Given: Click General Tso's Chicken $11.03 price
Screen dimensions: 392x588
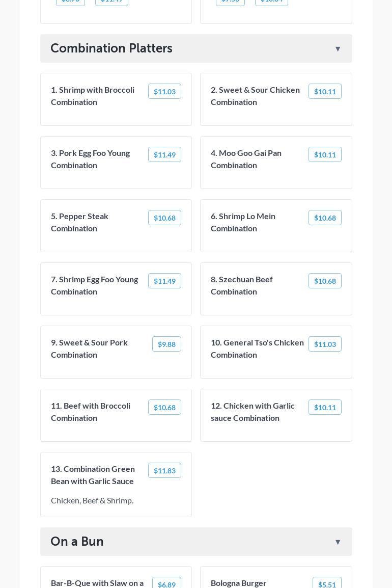Looking at the screenshot, I should coord(325,344).
